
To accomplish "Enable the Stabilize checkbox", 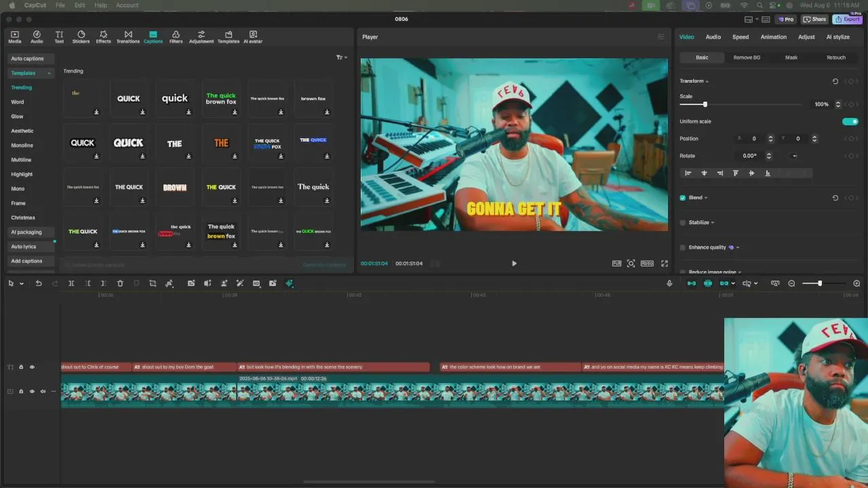I will 683,222.
